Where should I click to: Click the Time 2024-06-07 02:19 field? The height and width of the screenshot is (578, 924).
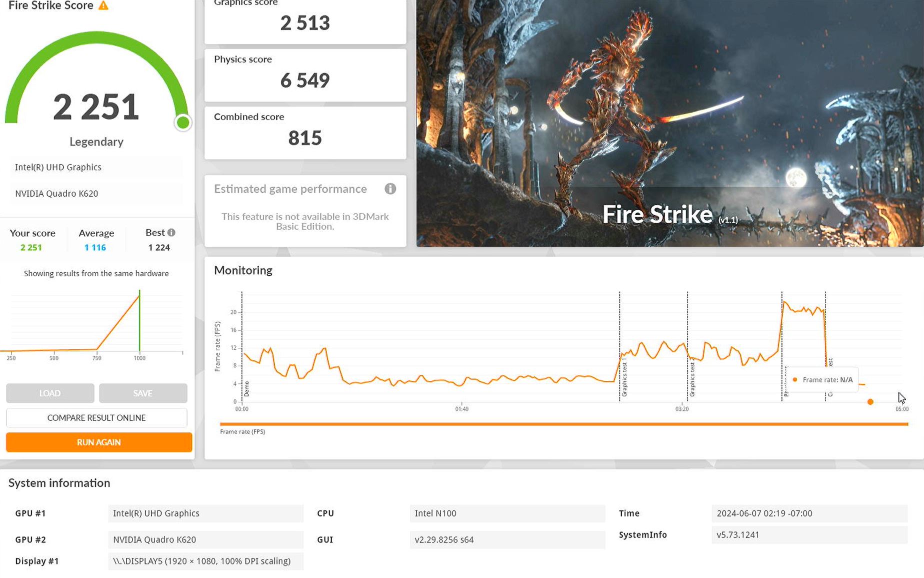pos(809,513)
